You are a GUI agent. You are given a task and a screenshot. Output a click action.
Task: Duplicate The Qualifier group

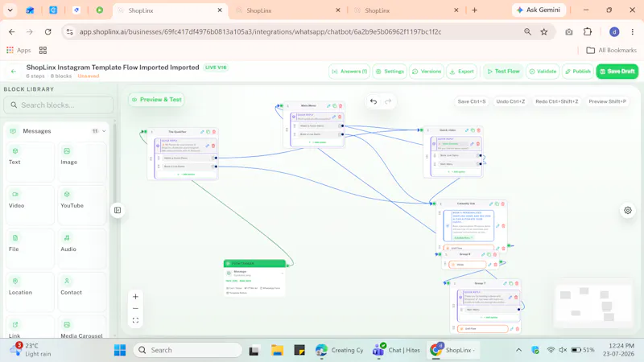tap(208, 132)
